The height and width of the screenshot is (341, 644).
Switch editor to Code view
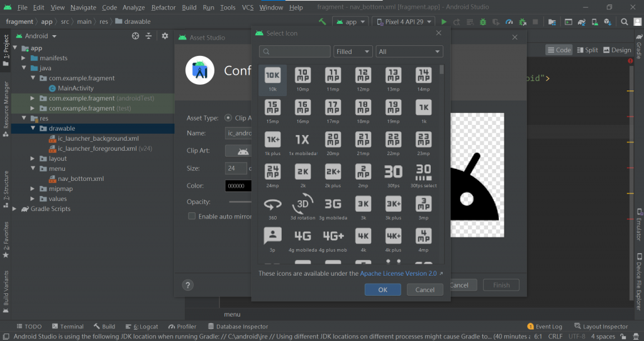tap(559, 50)
